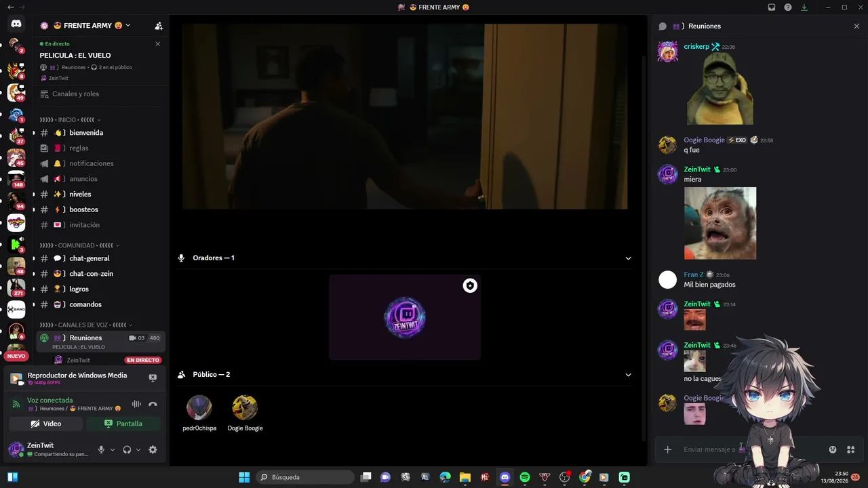Go back with the title bar arrow

pyautogui.click(x=10, y=7)
